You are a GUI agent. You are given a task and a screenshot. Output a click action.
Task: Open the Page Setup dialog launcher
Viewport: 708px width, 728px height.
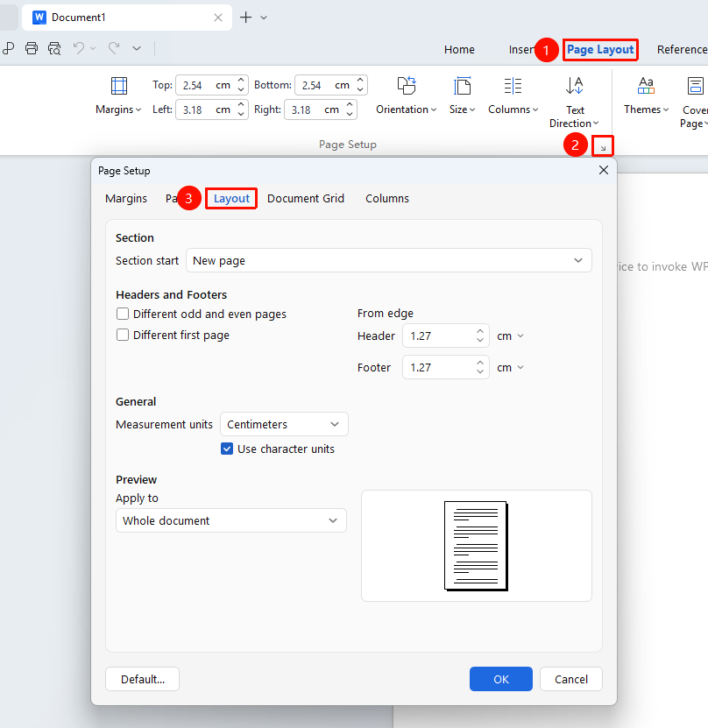pos(603,147)
